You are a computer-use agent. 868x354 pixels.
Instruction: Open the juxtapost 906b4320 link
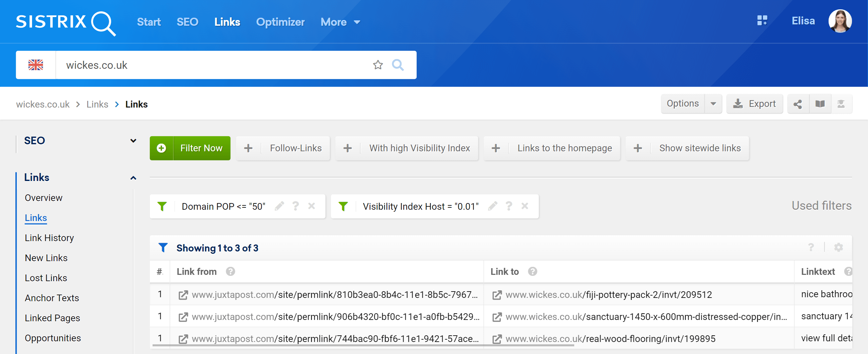coord(335,317)
